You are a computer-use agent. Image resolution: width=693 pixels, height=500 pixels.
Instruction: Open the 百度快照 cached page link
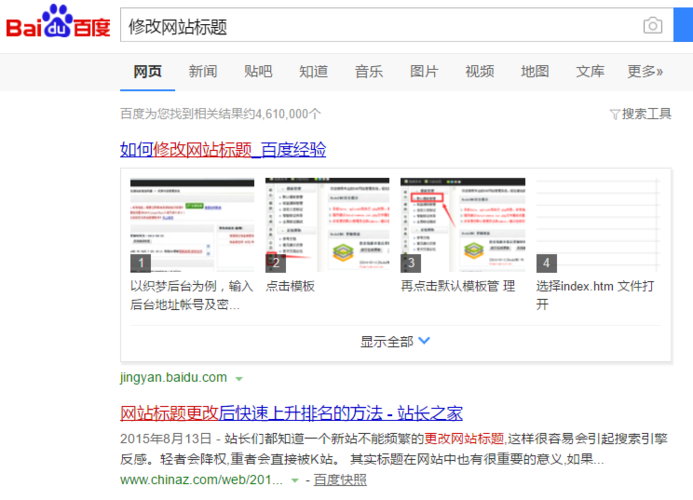click(x=340, y=480)
